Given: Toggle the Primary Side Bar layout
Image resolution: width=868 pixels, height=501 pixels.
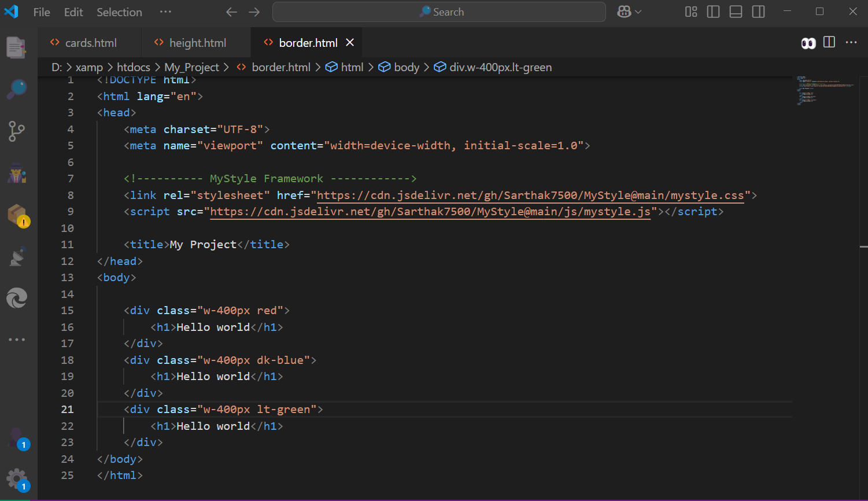Looking at the screenshot, I should (x=713, y=12).
